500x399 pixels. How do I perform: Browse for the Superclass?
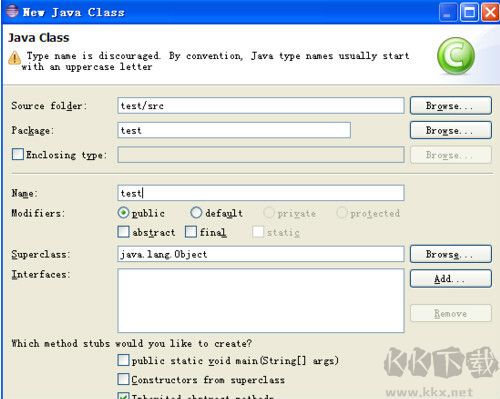point(451,254)
